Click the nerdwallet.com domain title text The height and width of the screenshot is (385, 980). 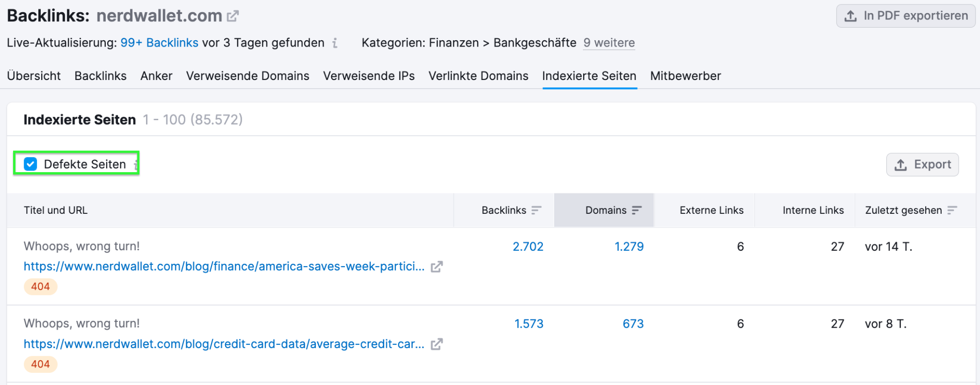click(159, 16)
